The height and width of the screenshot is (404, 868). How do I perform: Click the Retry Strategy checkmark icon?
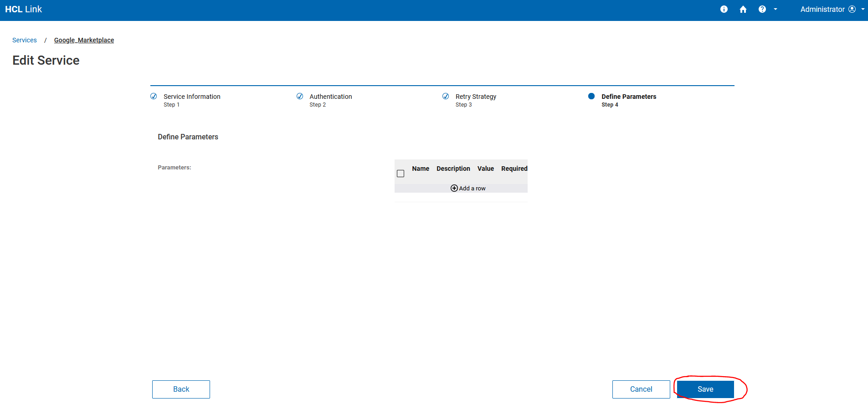coord(446,96)
